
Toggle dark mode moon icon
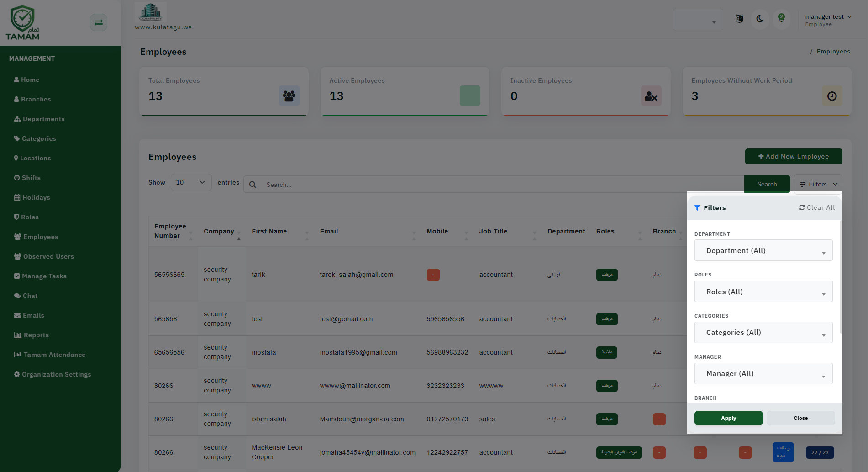760,19
